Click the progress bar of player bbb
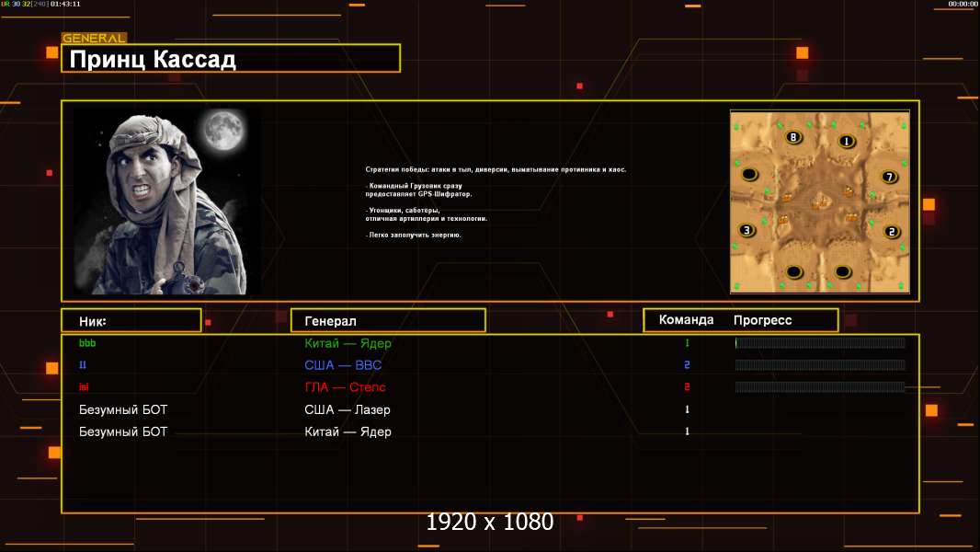 tap(820, 343)
